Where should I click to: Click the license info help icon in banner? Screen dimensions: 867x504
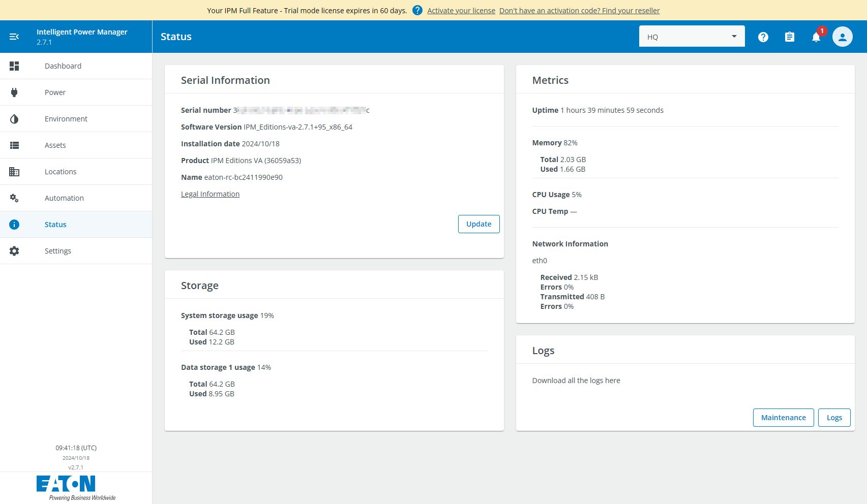417,10
